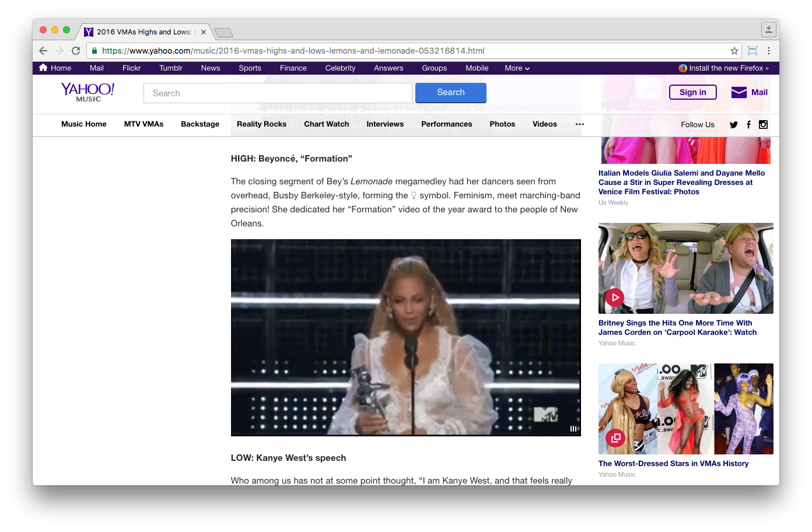This screenshot has width=812, height=532.
Task: Bookmark this page with the star icon
Action: 734,51
